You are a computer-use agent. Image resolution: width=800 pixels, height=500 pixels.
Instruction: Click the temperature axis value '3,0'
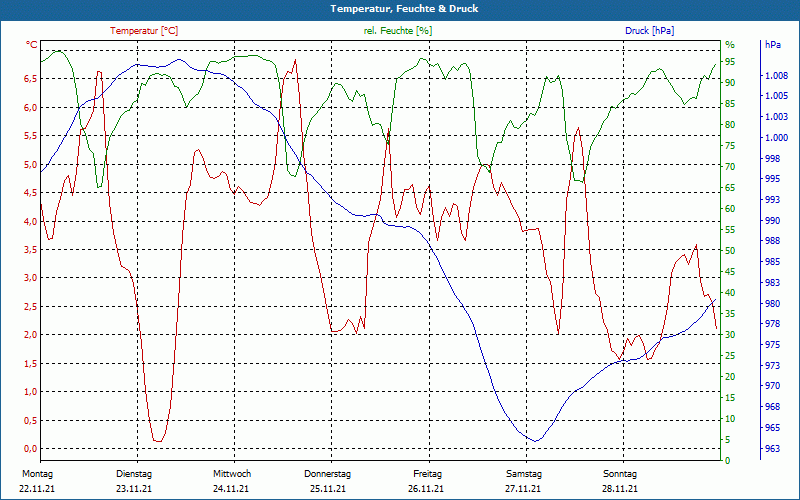click(x=31, y=278)
